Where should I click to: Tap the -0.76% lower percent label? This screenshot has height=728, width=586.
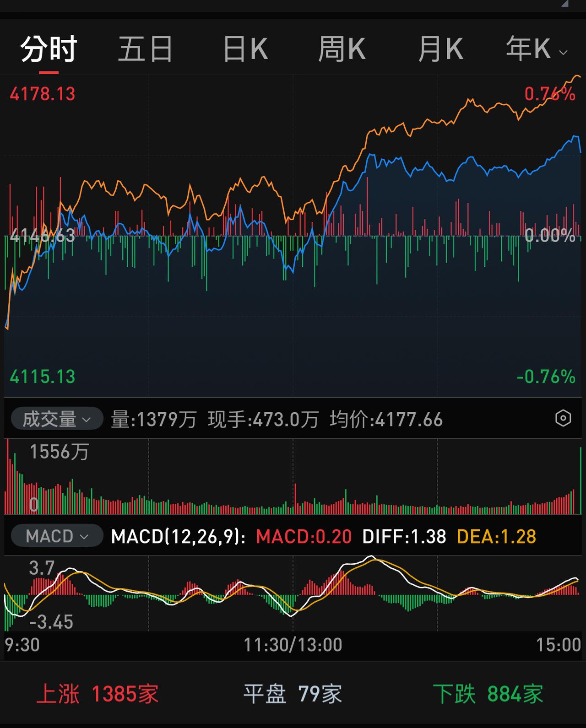(546, 377)
